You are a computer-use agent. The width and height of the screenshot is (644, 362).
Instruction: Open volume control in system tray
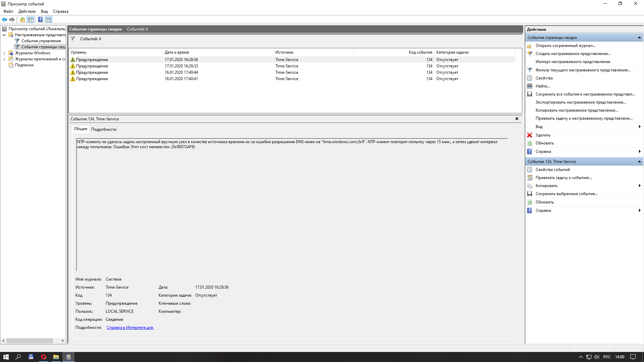pyautogui.click(x=596, y=357)
